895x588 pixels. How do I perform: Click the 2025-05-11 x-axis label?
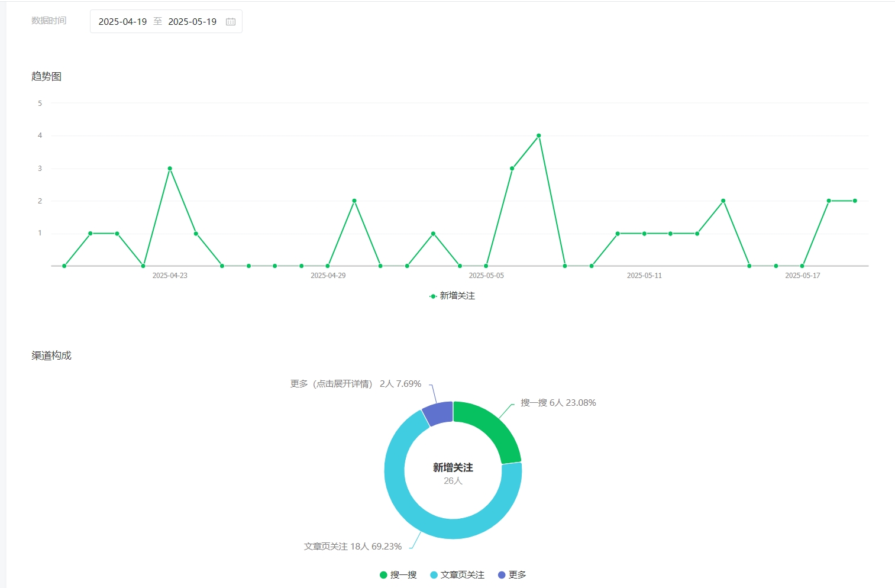click(644, 276)
